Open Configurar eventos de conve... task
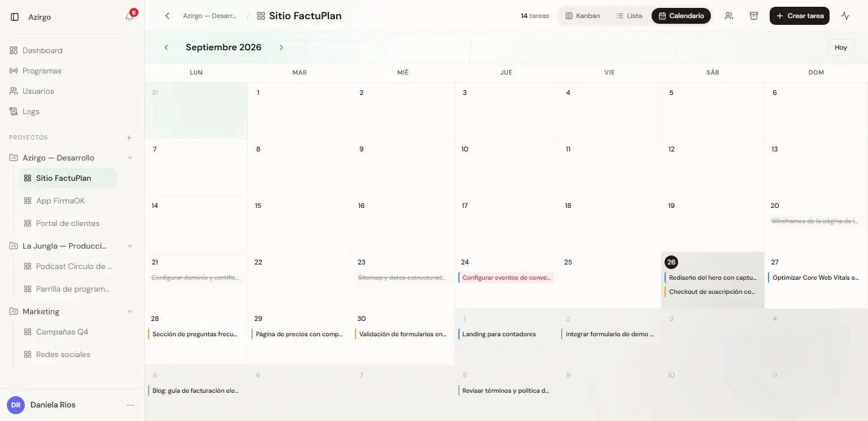 pyautogui.click(x=506, y=277)
